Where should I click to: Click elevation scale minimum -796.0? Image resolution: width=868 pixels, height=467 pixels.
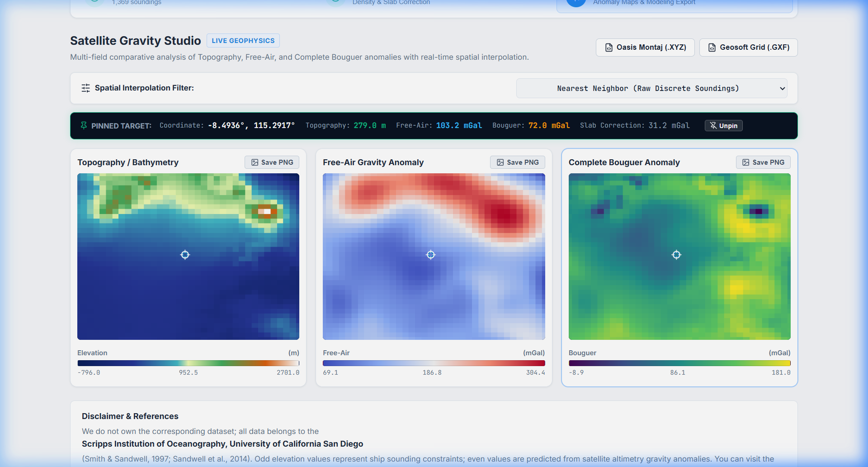89,372
